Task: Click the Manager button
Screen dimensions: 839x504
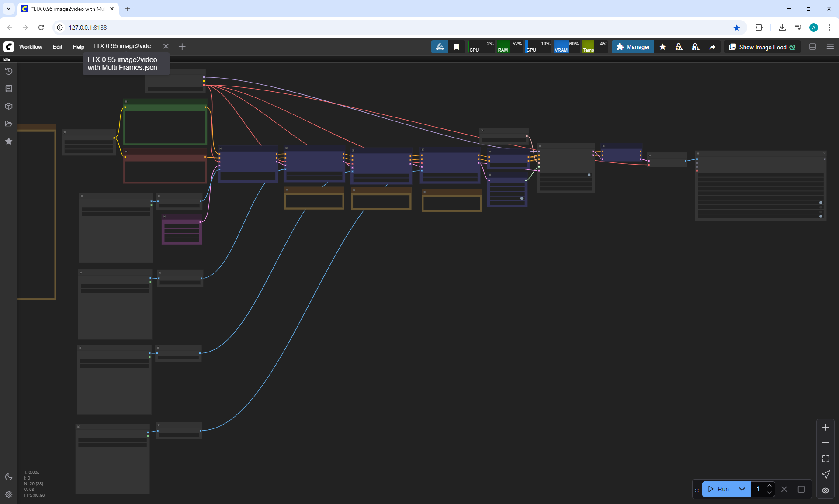Action: (633, 47)
